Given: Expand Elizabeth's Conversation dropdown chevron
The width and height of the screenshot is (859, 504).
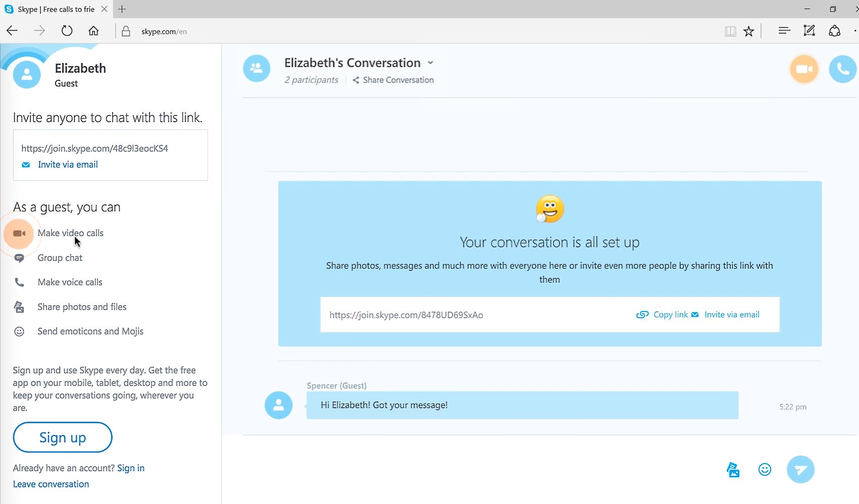Looking at the screenshot, I should [431, 63].
